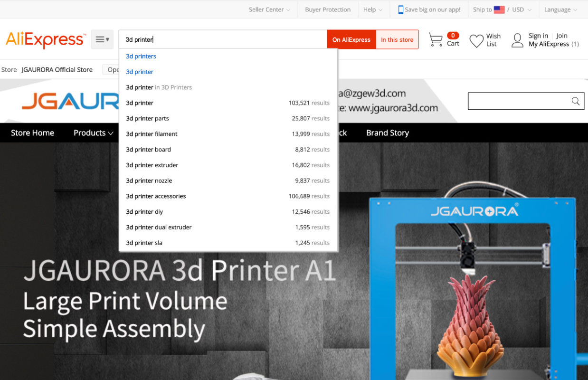Go to Store Home tab

(x=32, y=133)
